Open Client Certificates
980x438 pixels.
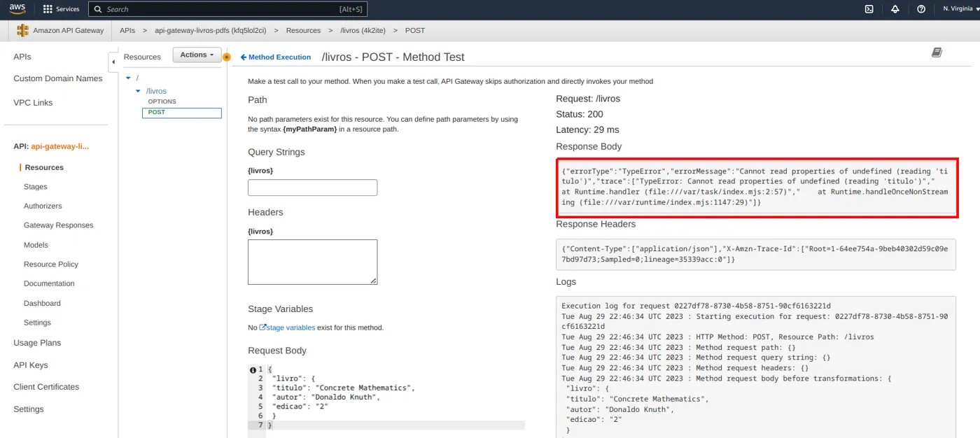[46, 387]
